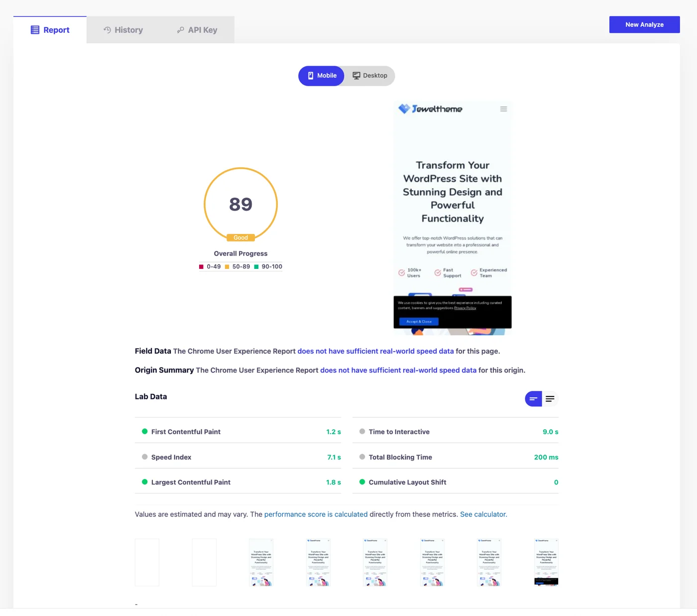Click the New Analyze button
Screen dimensions: 697x616
[x=644, y=24]
